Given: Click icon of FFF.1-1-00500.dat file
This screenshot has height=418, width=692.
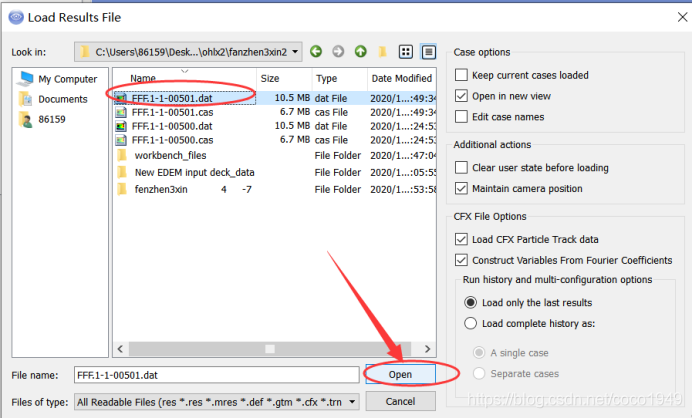Looking at the screenshot, I should (x=121, y=126).
